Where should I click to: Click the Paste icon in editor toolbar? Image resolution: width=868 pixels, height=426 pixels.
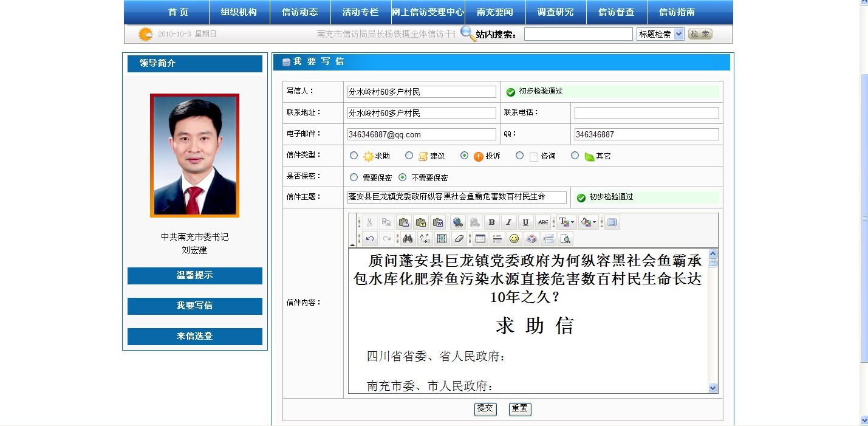403,222
